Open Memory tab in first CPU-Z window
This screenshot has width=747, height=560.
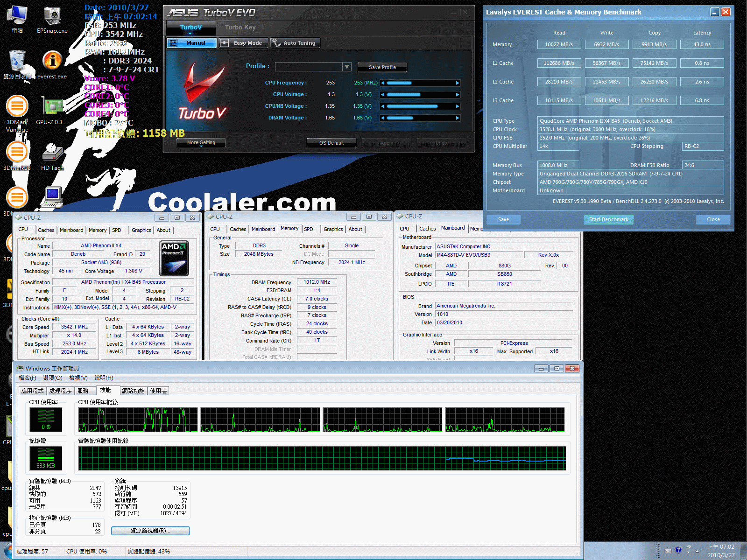click(x=98, y=230)
